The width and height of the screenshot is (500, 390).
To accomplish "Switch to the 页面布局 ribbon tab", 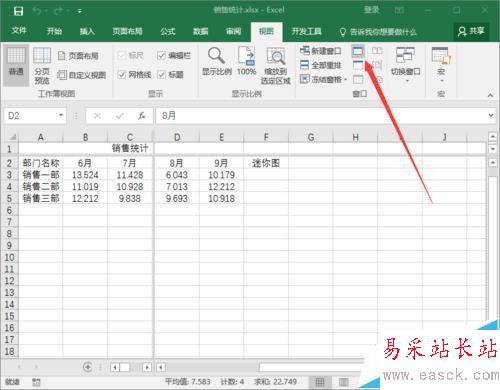I will (127, 31).
